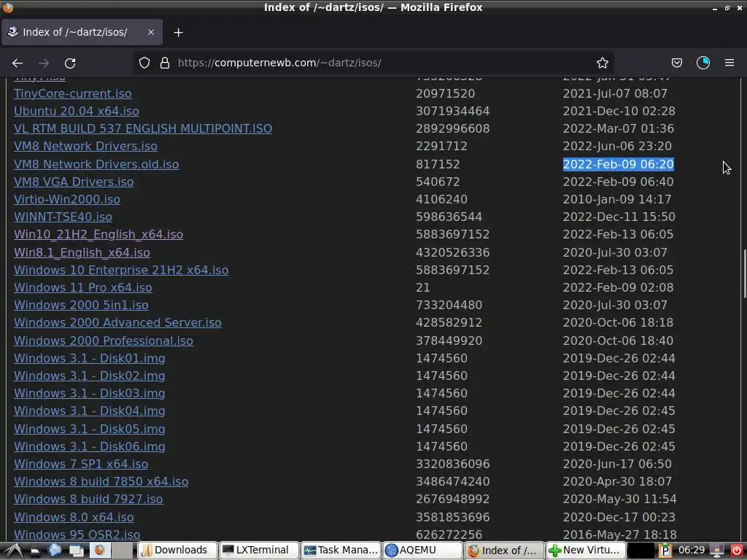The image size is (747, 560).
Task: Open the Firefox account/profile icon
Action: 703,63
